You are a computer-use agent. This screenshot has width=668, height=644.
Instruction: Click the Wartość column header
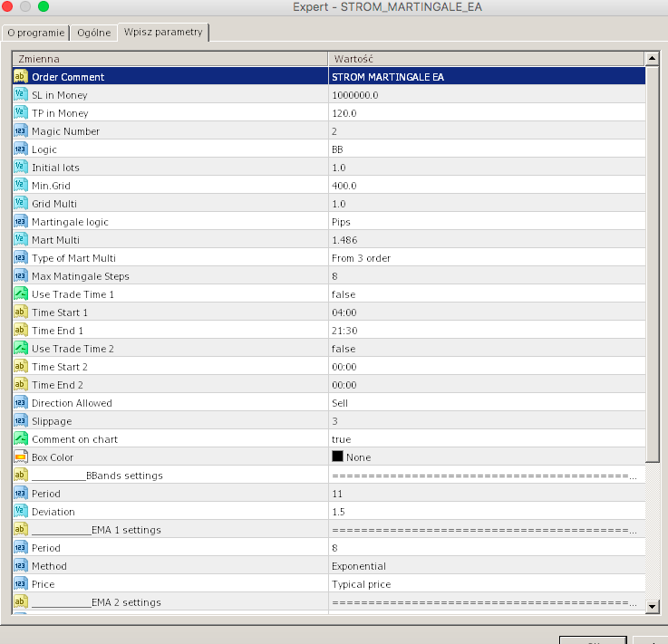tap(487, 59)
